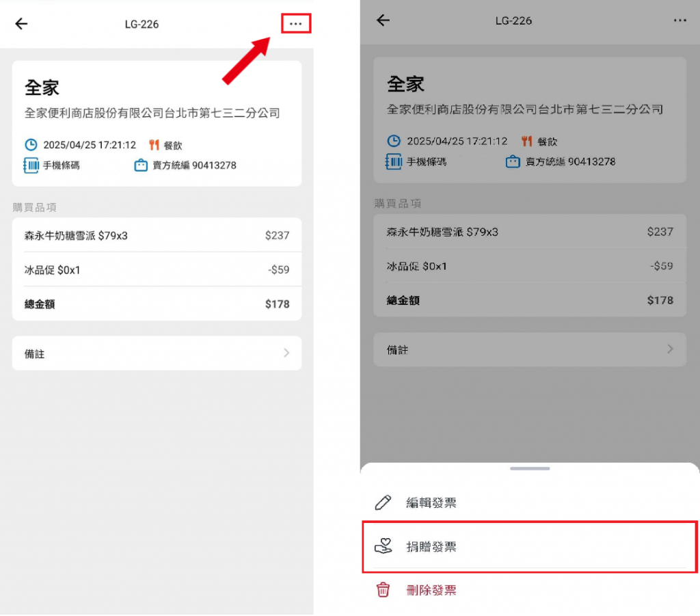Viewport: 700px width, 616px height.
Task: Tap the dimmed bag icon behind the sheet
Action: click(x=513, y=161)
